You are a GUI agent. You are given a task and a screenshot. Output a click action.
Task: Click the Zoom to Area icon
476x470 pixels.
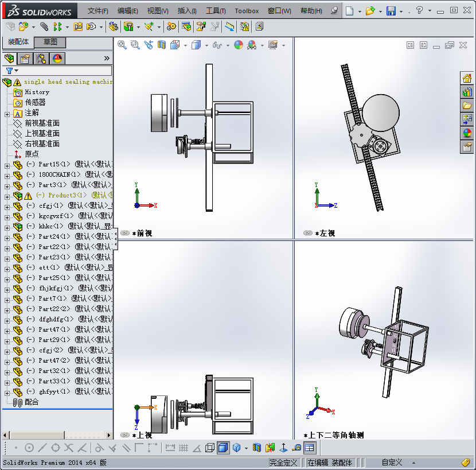click(135, 45)
